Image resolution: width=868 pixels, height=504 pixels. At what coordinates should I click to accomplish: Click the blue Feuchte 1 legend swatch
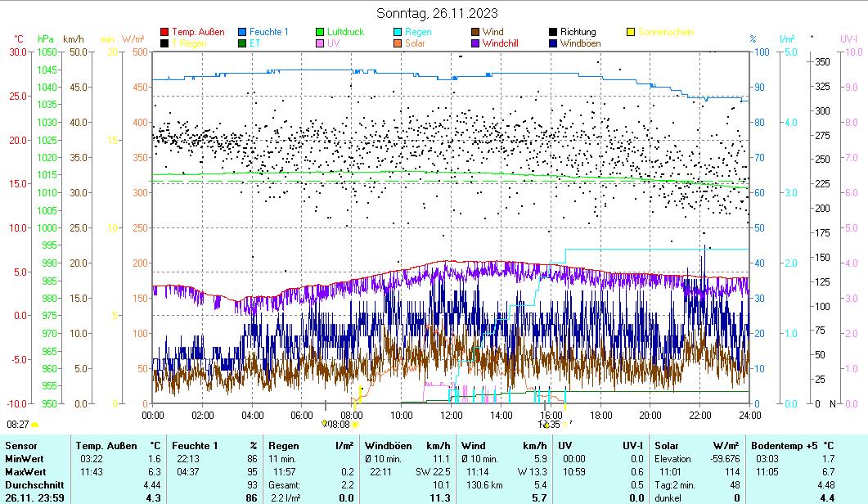(x=242, y=32)
